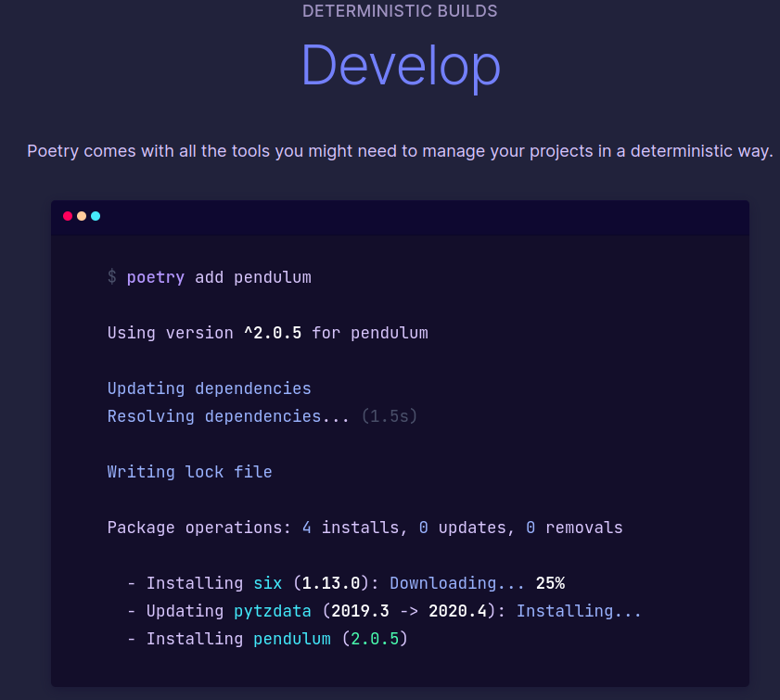The image size is (780, 700).
Task: Click the package name 'pytzdata'
Action: point(273,611)
